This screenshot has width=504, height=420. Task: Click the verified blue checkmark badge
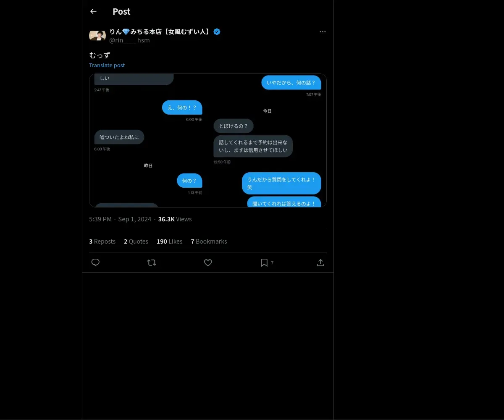[217, 31]
